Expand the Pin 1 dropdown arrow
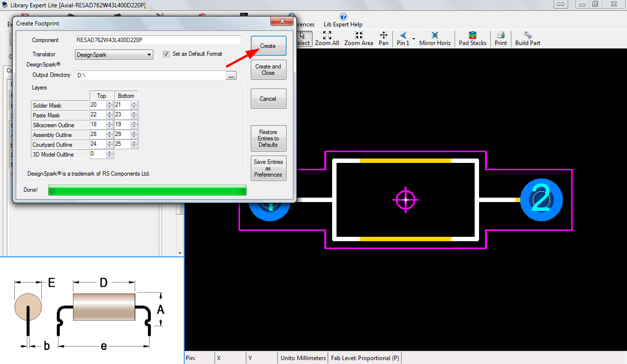627x364 pixels. [x=414, y=39]
